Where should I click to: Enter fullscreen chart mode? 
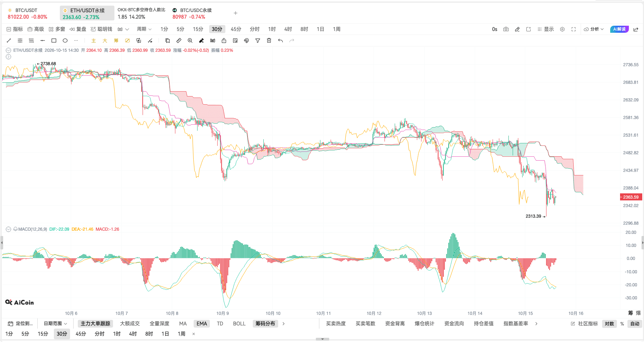[x=574, y=29]
